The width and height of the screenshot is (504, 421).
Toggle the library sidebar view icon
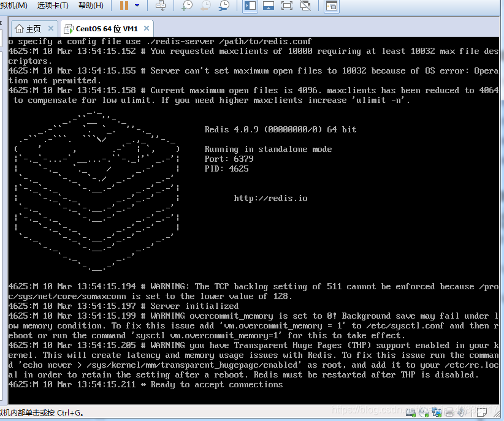[250, 6]
